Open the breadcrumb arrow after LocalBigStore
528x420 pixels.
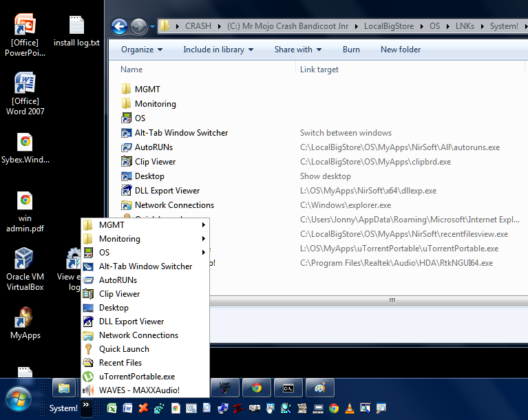coord(421,26)
